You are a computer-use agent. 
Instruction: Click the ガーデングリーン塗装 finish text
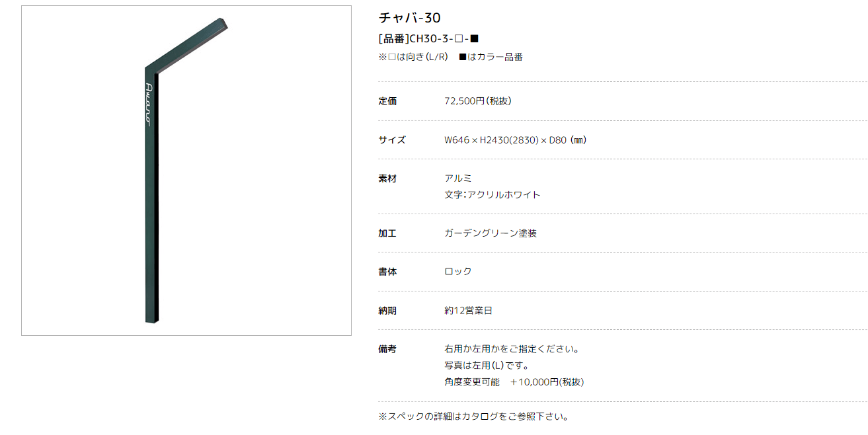(491, 233)
